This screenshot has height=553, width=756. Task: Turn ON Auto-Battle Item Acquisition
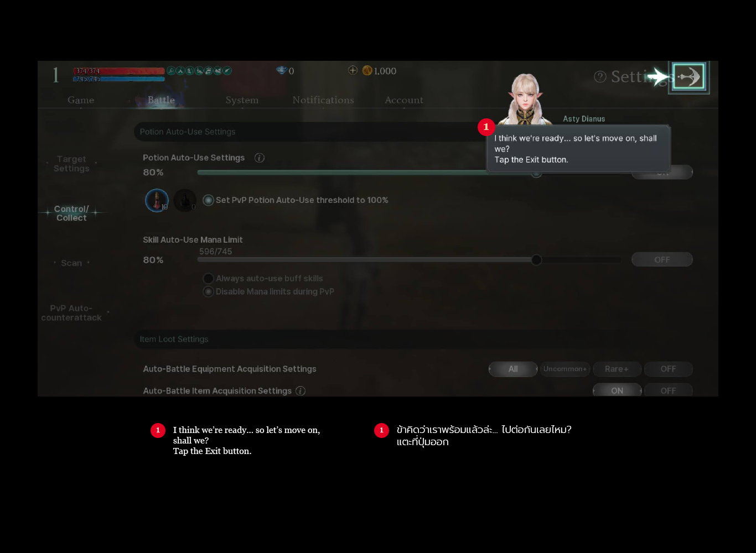point(617,390)
